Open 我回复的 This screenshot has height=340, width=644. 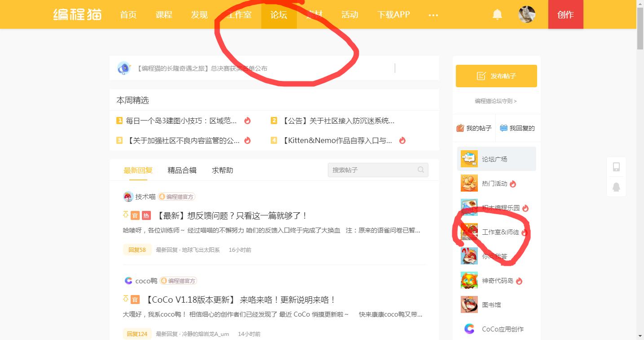click(517, 128)
